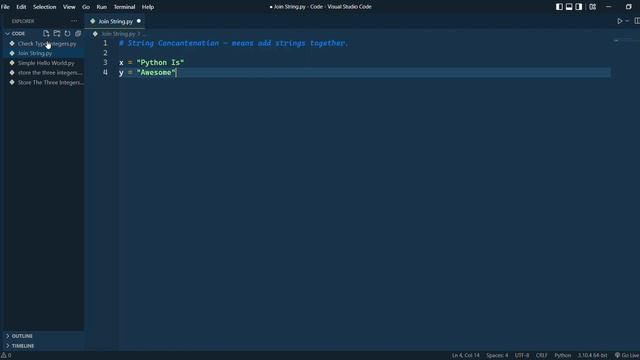Open the View menu

coord(69,7)
